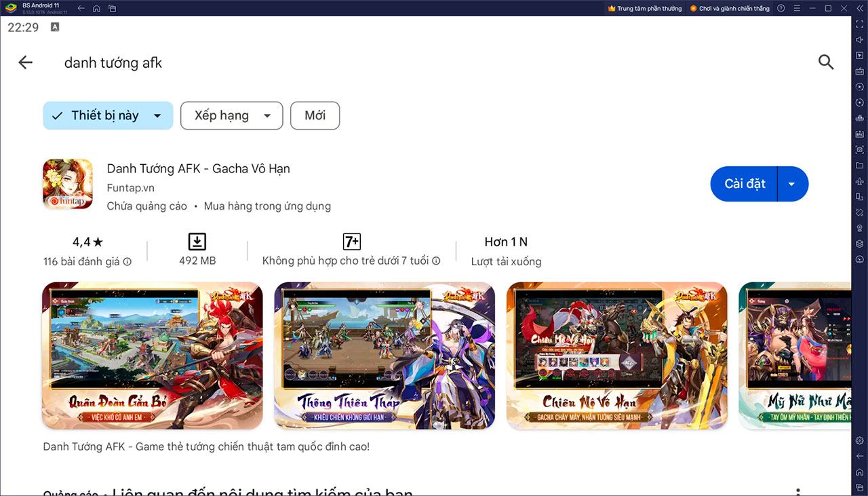
Task: Open the Danh Tướng AFK - Gacha Vô Hạn title
Action: click(198, 169)
